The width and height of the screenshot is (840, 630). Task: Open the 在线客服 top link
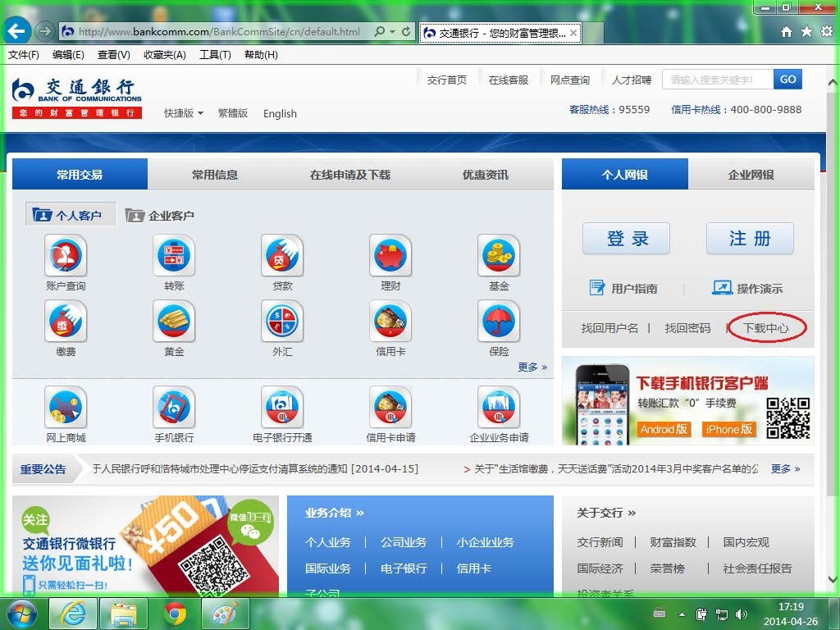click(x=509, y=80)
